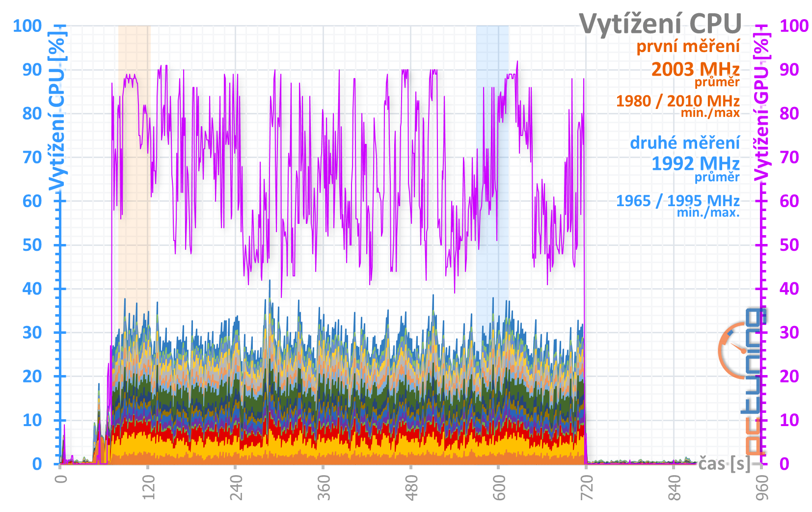Select the "1965 / 1995 MHz" range text
812x512 pixels.
tap(678, 200)
